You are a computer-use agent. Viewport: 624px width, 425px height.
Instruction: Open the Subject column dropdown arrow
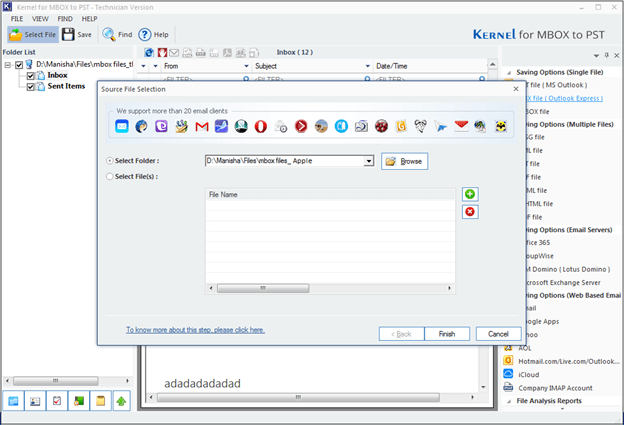click(368, 66)
